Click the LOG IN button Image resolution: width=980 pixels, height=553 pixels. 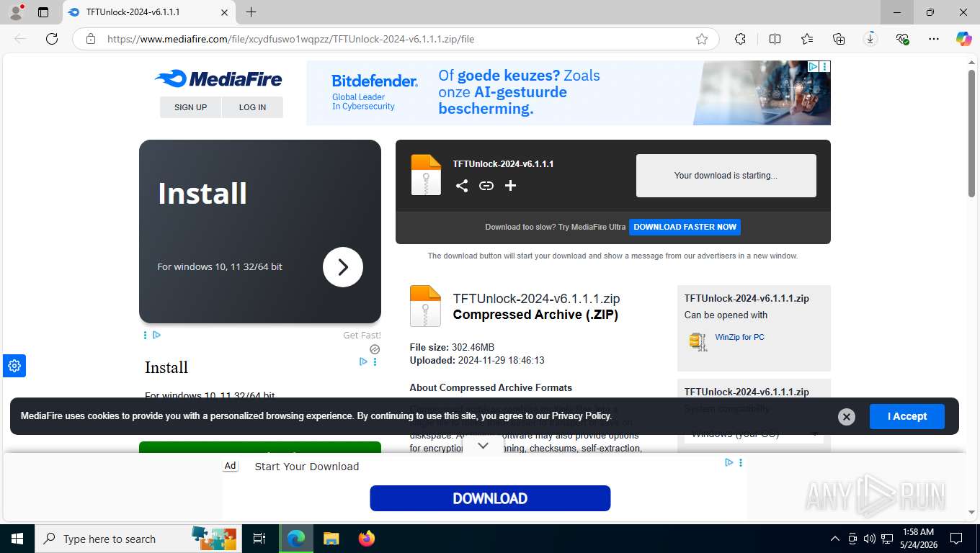[252, 107]
